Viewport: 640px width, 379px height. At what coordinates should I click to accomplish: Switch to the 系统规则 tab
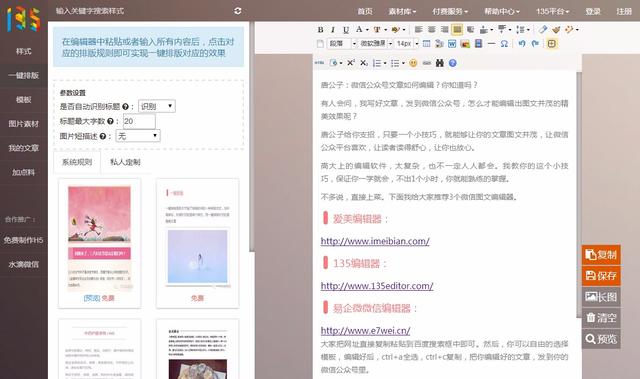77,162
